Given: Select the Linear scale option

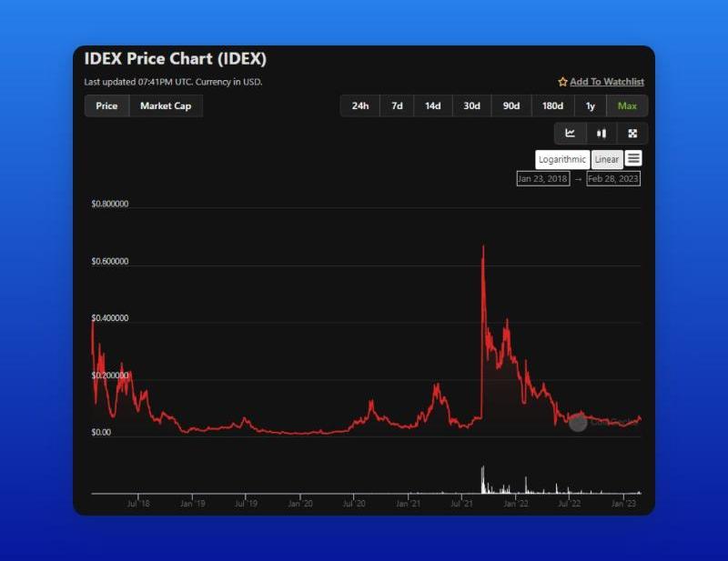Looking at the screenshot, I should pyautogui.click(x=607, y=160).
